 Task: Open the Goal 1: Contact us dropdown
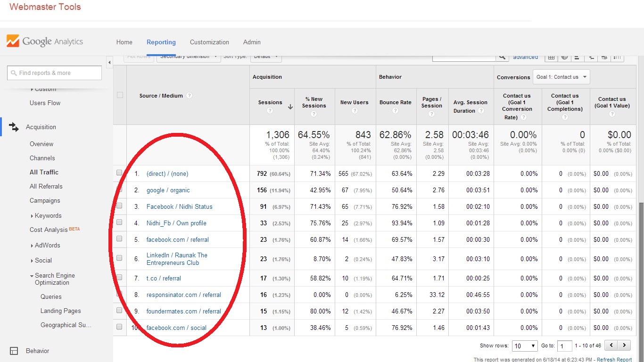click(x=561, y=77)
